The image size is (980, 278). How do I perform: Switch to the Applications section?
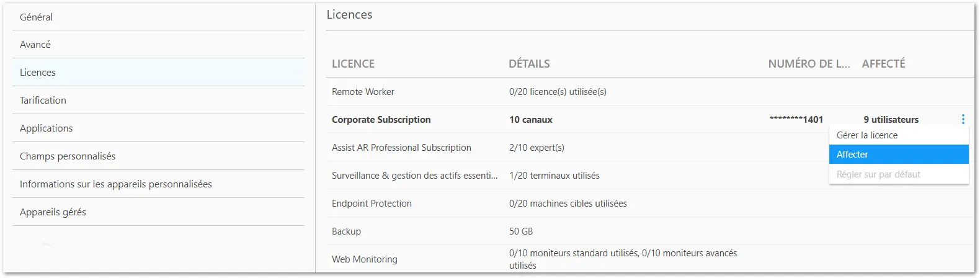click(158, 128)
